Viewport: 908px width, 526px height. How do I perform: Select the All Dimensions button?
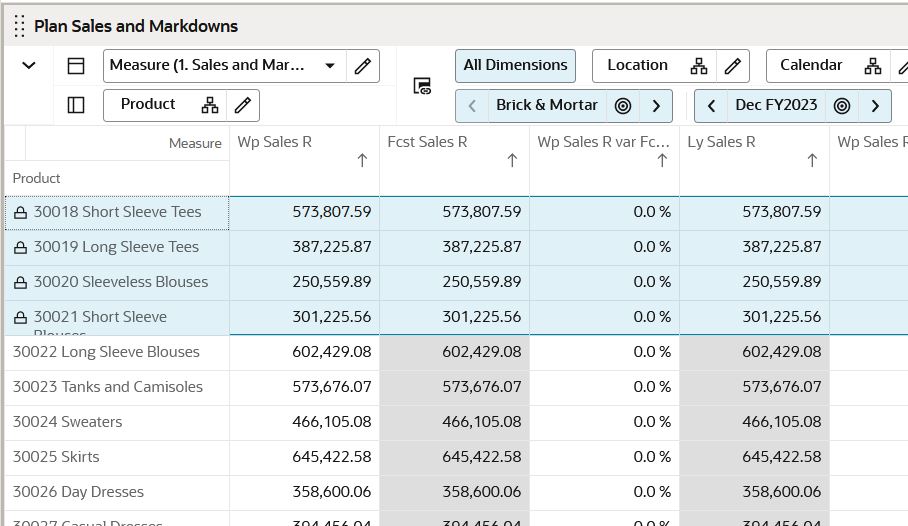tap(515, 65)
